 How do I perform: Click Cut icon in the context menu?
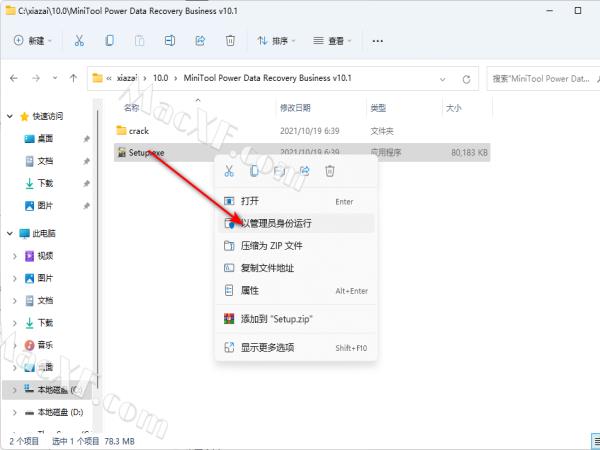pos(229,171)
